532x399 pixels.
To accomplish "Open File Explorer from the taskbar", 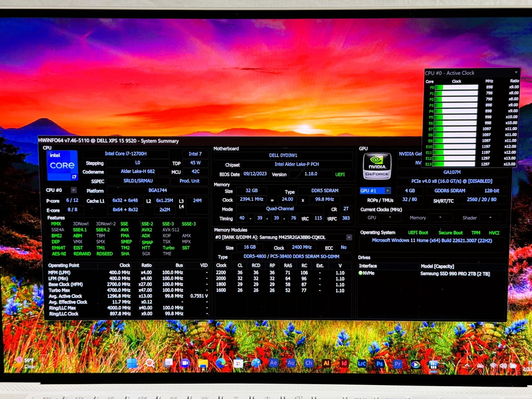I will point(203,363).
